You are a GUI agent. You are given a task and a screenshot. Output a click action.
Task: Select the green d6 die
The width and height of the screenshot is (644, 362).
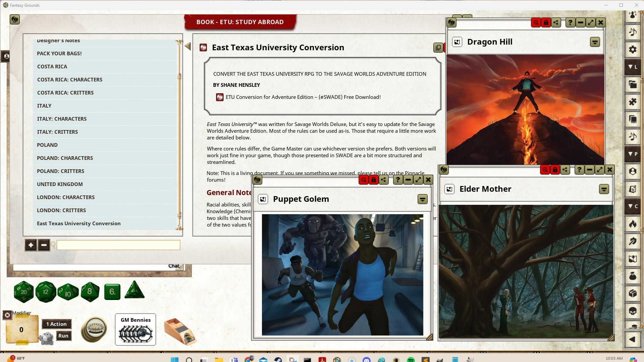click(112, 291)
